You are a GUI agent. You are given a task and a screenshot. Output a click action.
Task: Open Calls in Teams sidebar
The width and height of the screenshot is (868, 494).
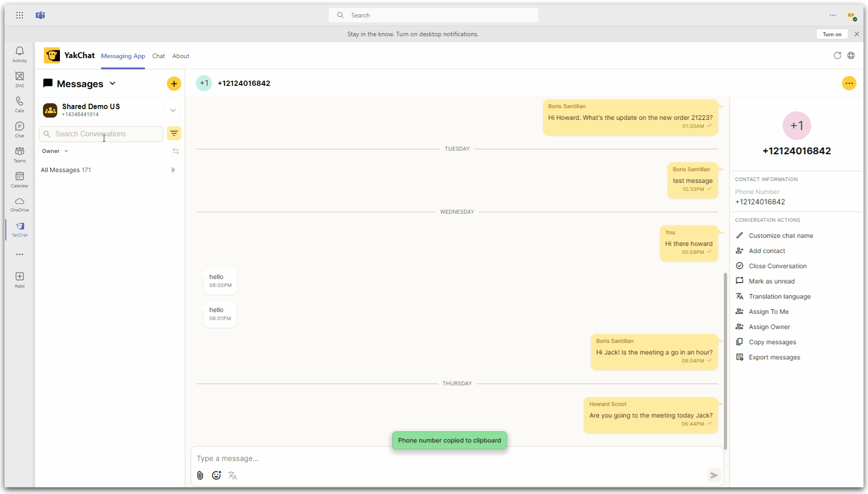pos(20,105)
